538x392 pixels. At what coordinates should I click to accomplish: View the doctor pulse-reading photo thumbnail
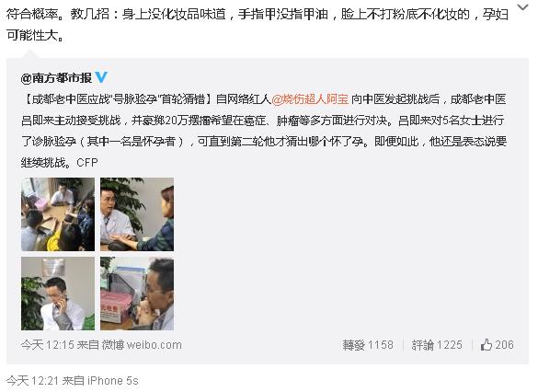(x=137, y=214)
